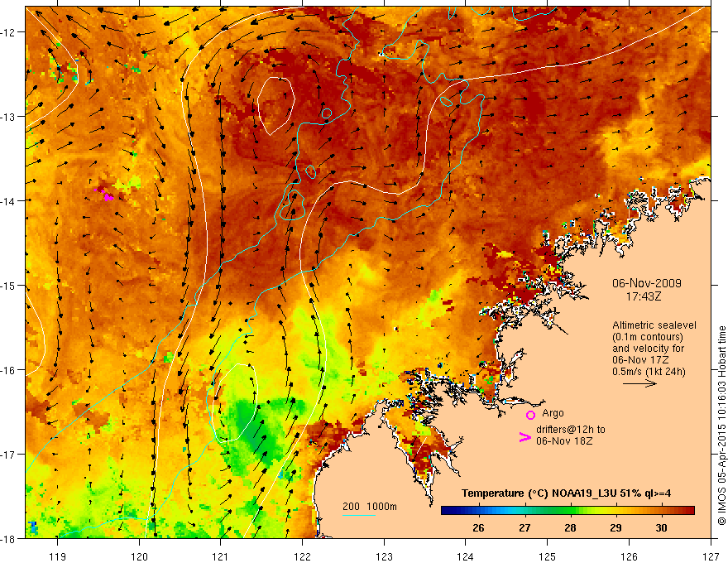Screen dimensions: 728x563
Task: Click the latitude label -14
Action: click(x=8, y=201)
